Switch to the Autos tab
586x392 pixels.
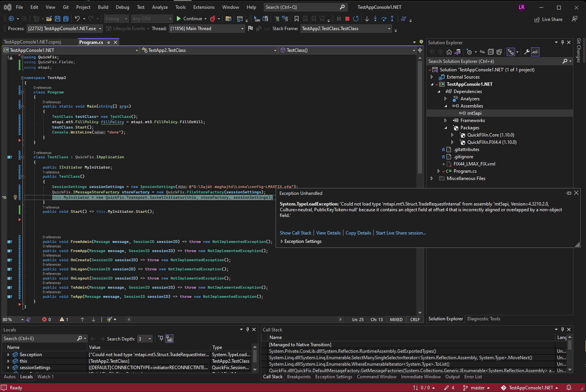[10, 377]
